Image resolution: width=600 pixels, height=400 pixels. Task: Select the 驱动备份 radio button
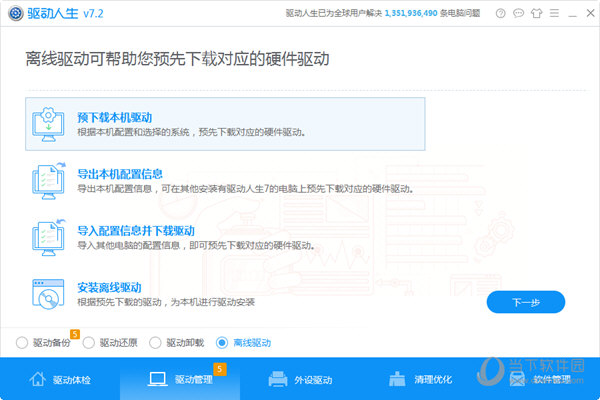coord(22,343)
